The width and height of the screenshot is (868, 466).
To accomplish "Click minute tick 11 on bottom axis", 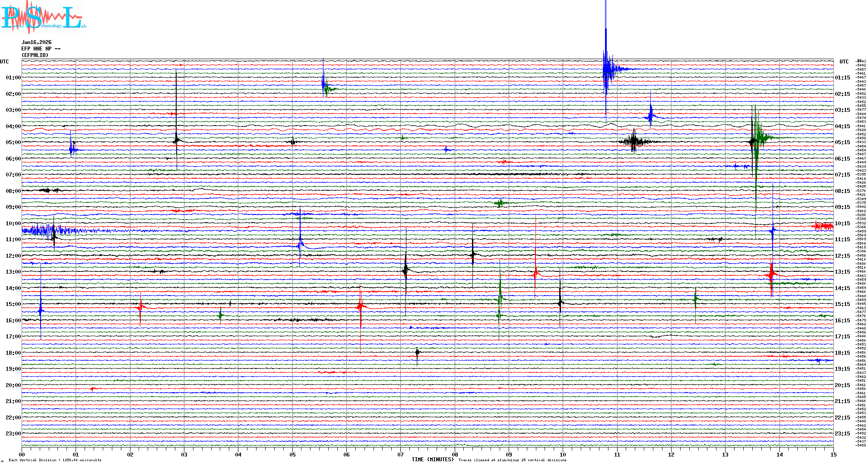I will 617,454.
